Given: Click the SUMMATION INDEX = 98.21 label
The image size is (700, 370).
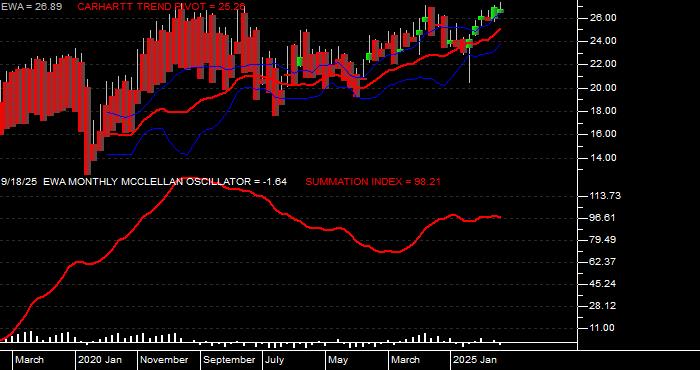Looking at the screenshot, I should click(x=374, y=182).
